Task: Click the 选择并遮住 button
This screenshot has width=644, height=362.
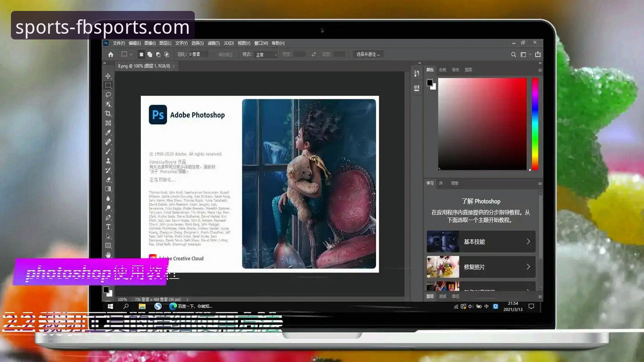Action: 368,54
